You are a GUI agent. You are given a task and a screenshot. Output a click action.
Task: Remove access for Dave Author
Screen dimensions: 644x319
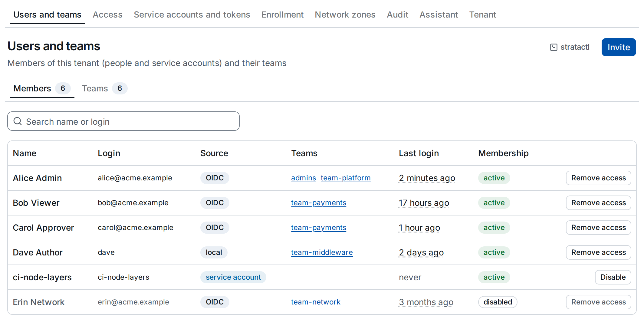point(598,252)
